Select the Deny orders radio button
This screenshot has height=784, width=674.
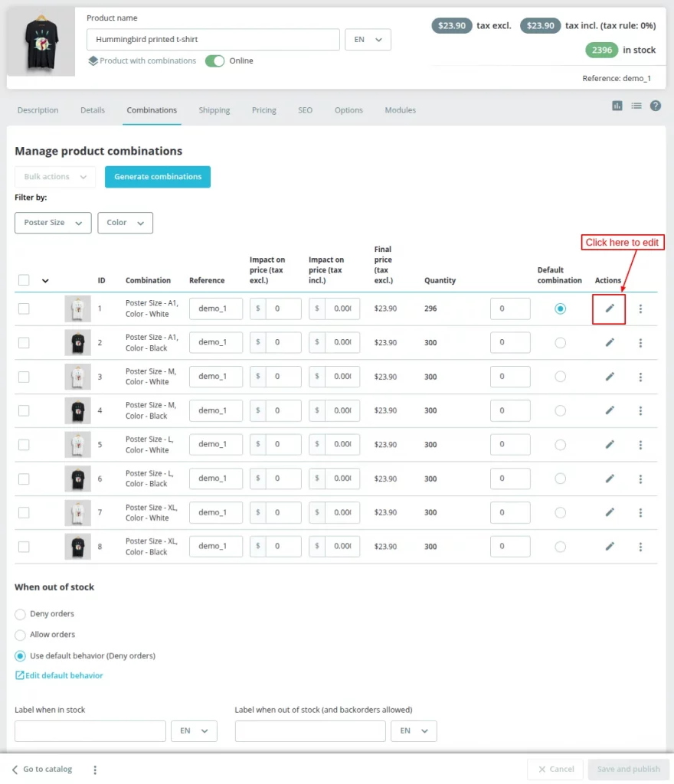coord(20,613)
